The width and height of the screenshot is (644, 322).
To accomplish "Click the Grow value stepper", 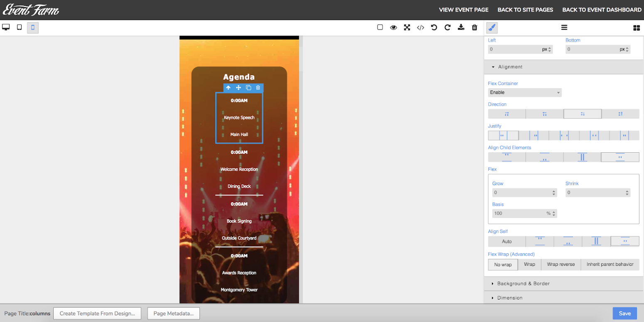I will [554, 193].
